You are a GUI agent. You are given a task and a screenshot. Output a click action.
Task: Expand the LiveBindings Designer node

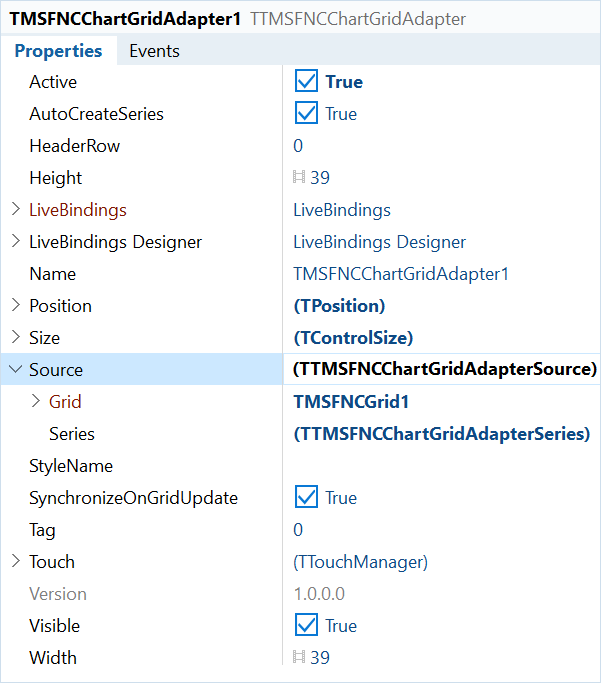tap(16, 241)
